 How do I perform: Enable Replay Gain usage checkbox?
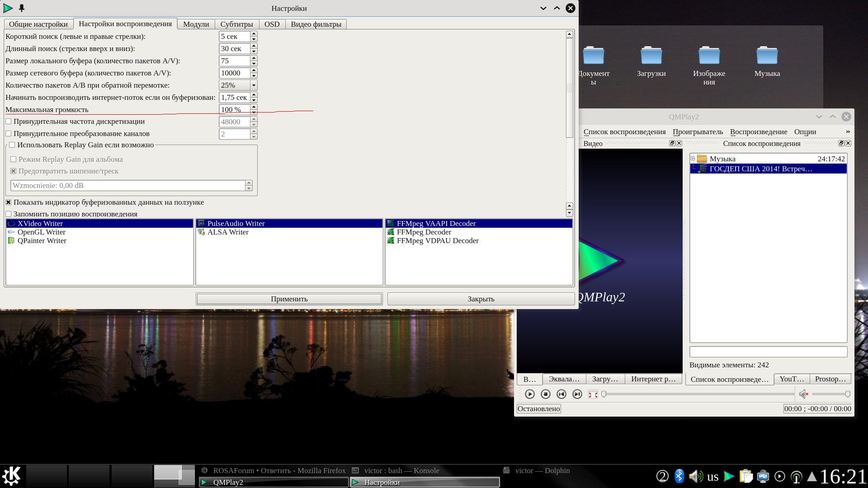(x=12, y=145)
